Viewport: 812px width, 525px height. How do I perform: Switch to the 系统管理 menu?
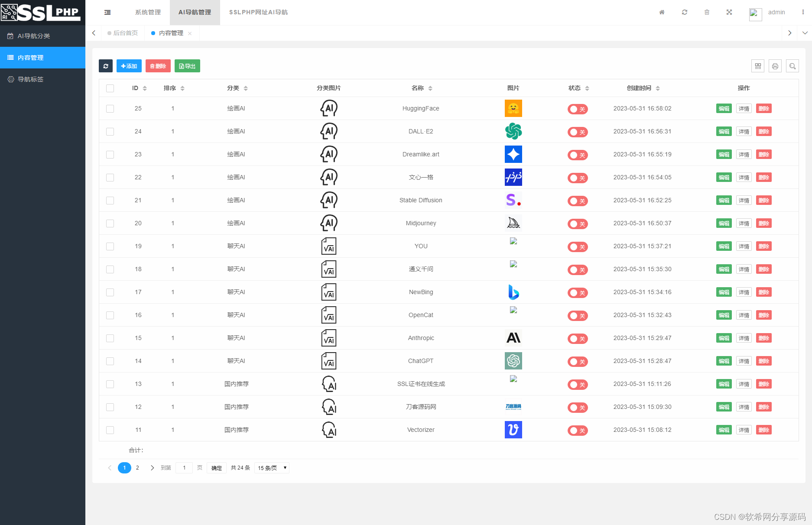pos(148,12)
